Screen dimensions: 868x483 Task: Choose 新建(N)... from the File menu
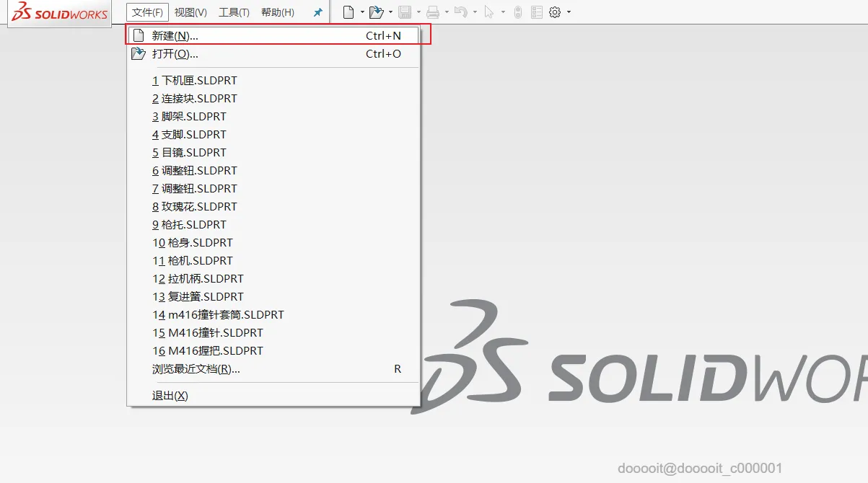(273, 35)
